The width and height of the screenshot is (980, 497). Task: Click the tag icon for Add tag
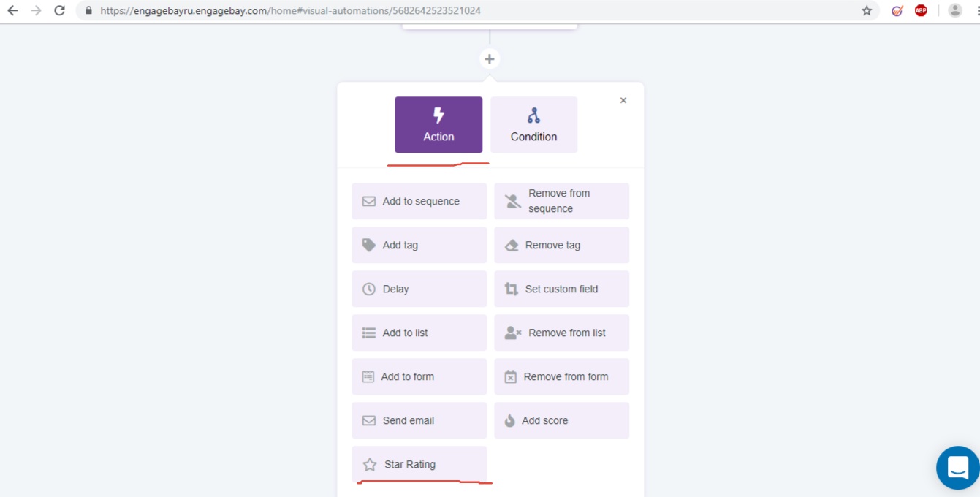pos(369,245)
